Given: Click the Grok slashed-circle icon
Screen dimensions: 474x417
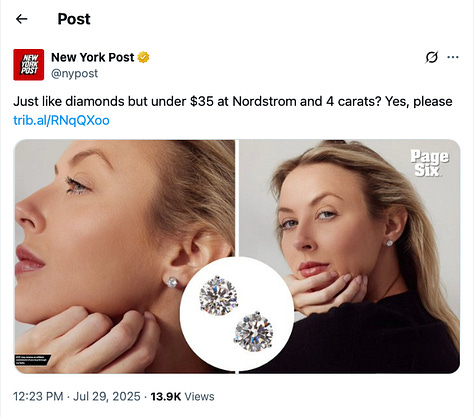Looking at the screenshot, I should pos(432,57).
